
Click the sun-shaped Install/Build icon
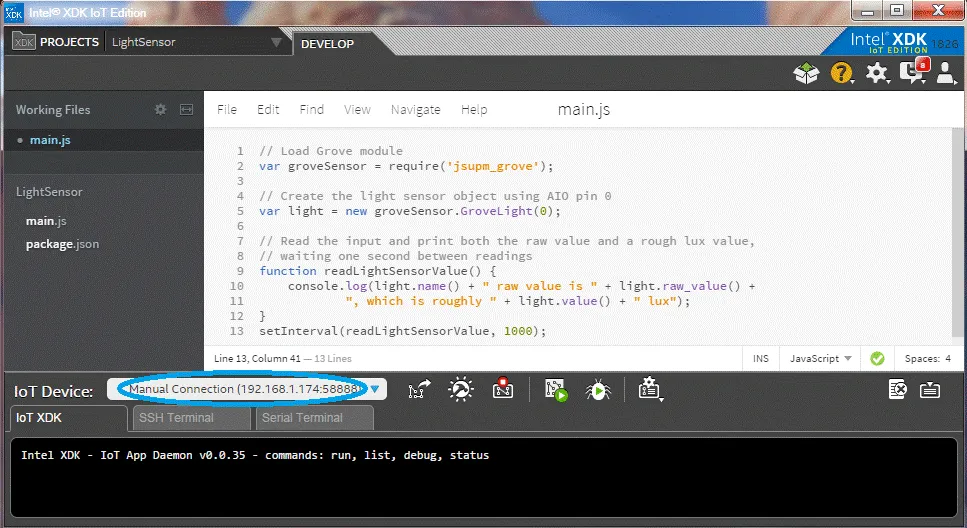(x=461, y=390)
